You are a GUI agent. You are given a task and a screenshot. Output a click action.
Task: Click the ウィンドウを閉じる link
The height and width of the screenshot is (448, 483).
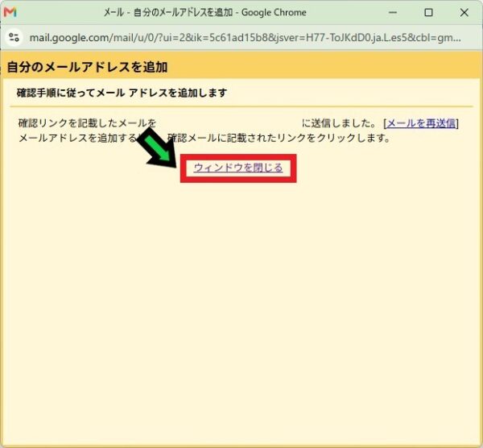tap(238, 168)
